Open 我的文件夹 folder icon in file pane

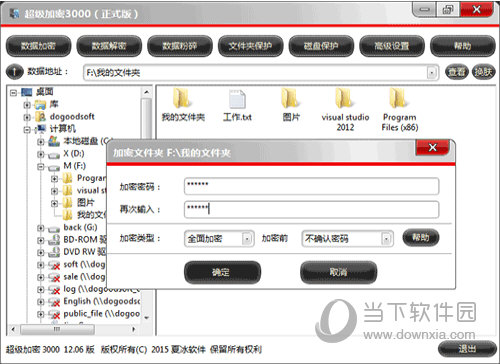(x=182, y=99)
